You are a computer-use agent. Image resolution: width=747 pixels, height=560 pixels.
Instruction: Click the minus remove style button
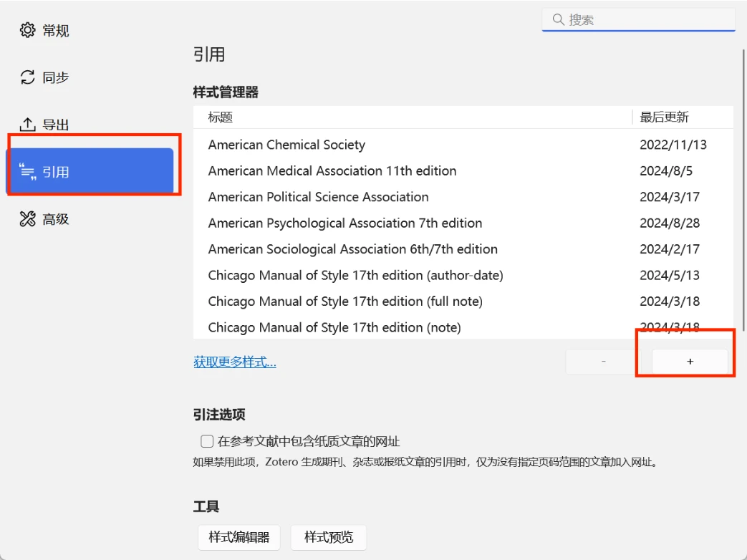coord(604,362)
